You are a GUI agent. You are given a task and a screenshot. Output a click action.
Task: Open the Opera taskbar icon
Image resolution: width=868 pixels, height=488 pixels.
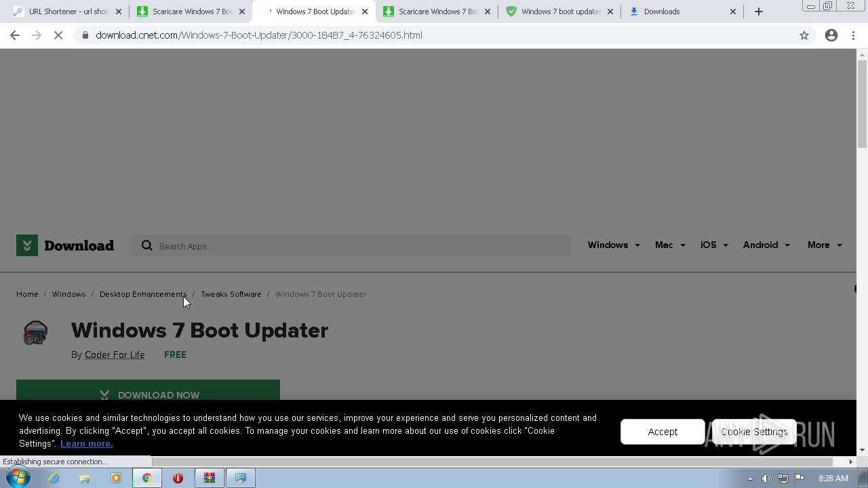(178, 478)
